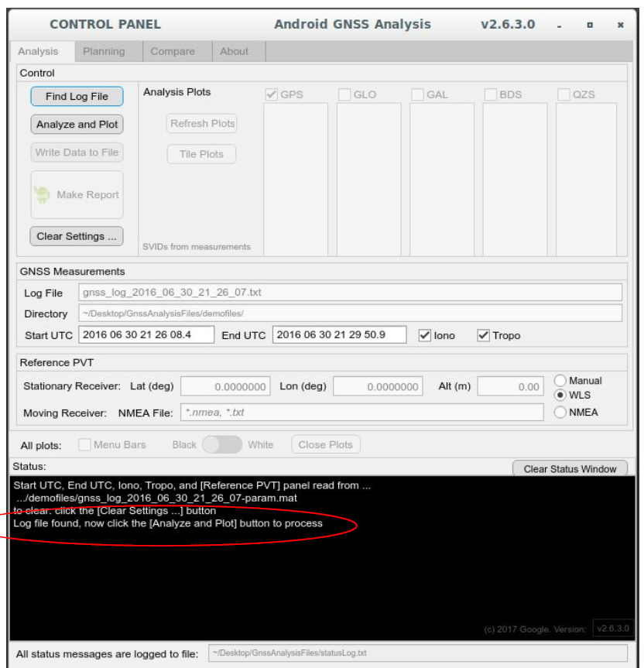Minimize the Control Panel window
Image resolution: width=644 pixels, height=668 pixels.
[559, 26]
